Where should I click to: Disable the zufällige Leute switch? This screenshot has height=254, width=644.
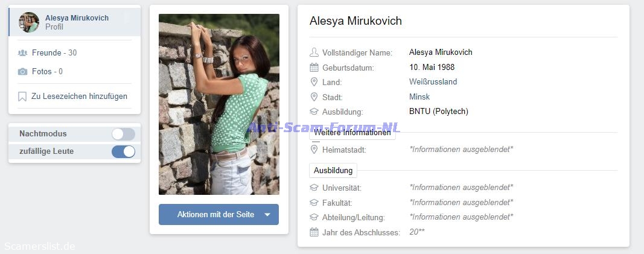[x=123, y=151]
